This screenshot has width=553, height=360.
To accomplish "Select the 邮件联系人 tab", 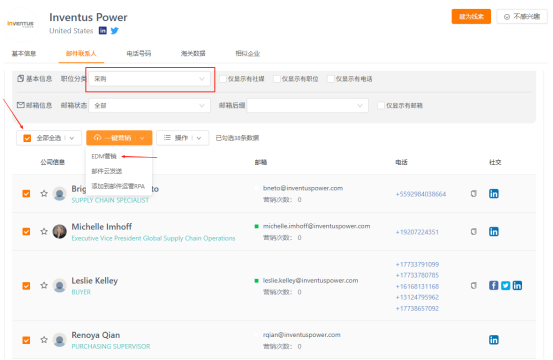I will coord(81,54).
